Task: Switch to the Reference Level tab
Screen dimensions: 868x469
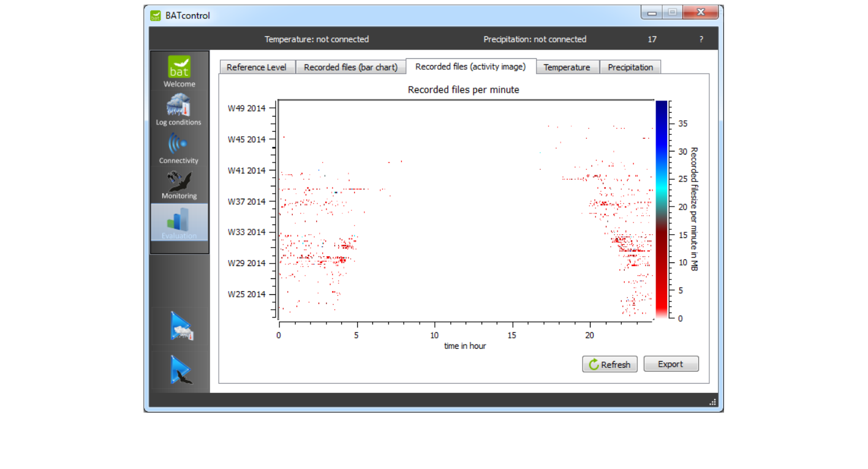Action: [x=256, y=67]
